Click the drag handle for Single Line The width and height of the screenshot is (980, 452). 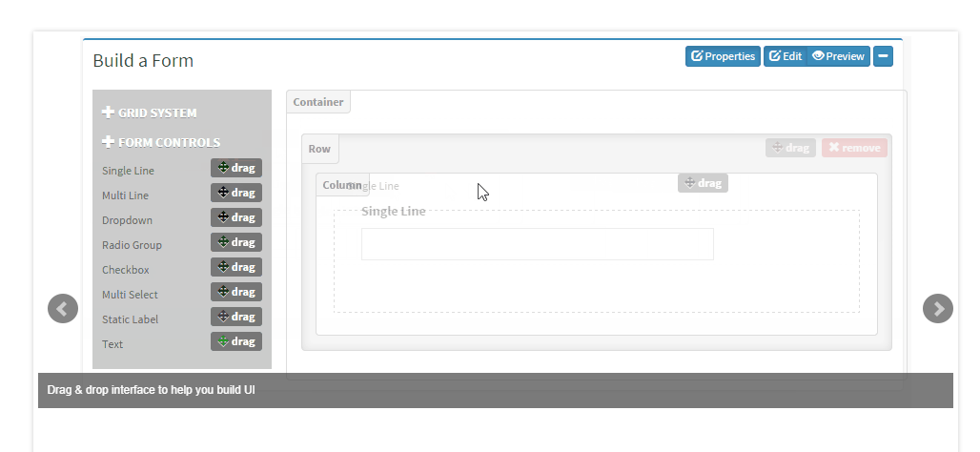click(235, 168)
